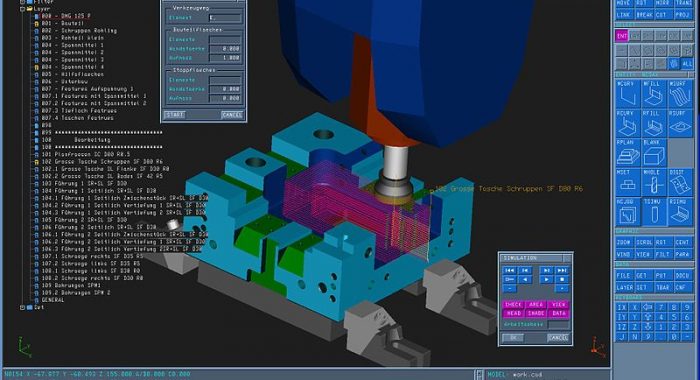Click the Stoppflaechen Elemente input field
The width and height of the screenshot is (700, 380).
pyautogui.click(x=225, y=80)
